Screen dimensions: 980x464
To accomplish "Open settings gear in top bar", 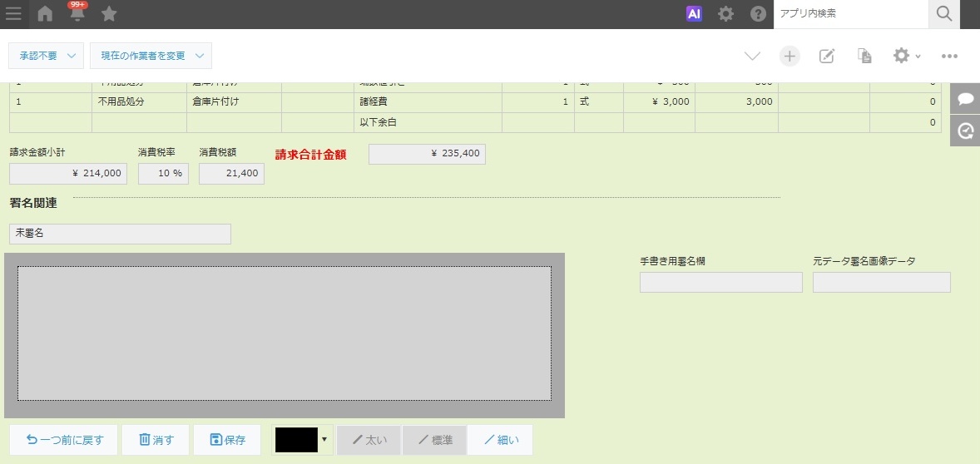I will click(x=725, y=14).
